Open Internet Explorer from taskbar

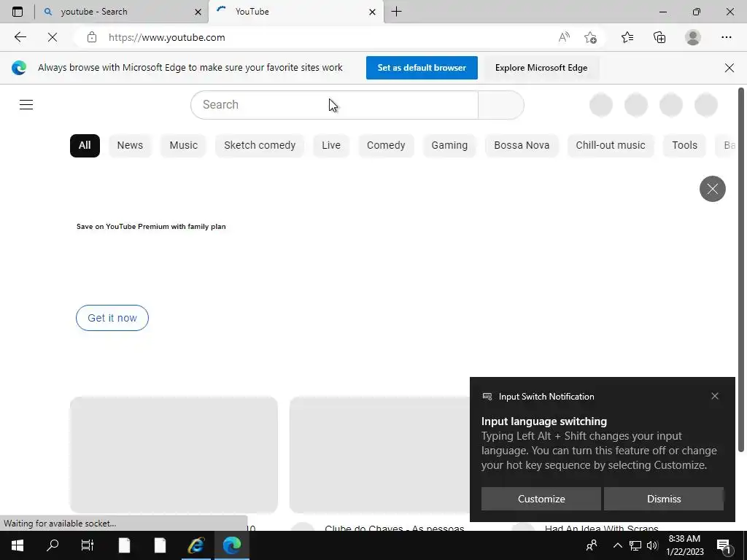(196, 545)
